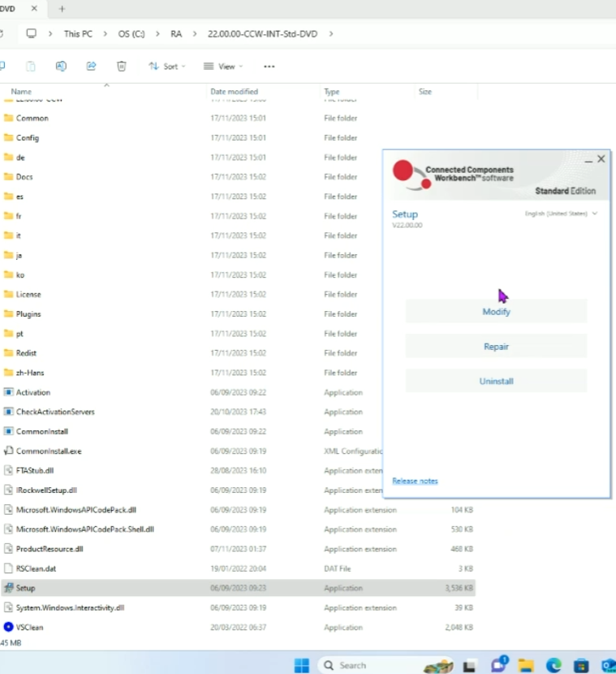Click 22.00.00-CCW-INT-Std-DVD breadcrumb
Viewport: 616px width, 674px height.
pos(262,33)
